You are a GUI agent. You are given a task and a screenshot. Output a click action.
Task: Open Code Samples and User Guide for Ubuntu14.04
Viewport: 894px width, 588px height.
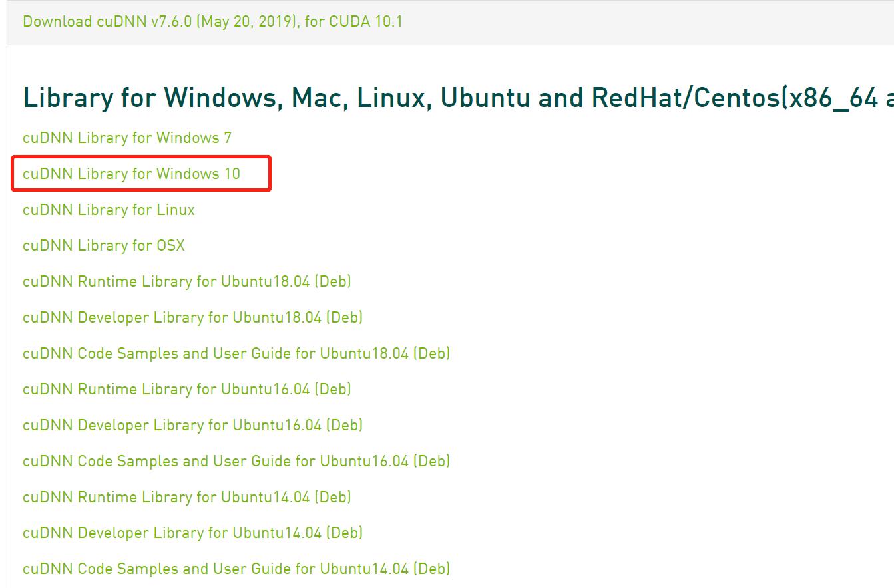236,569
